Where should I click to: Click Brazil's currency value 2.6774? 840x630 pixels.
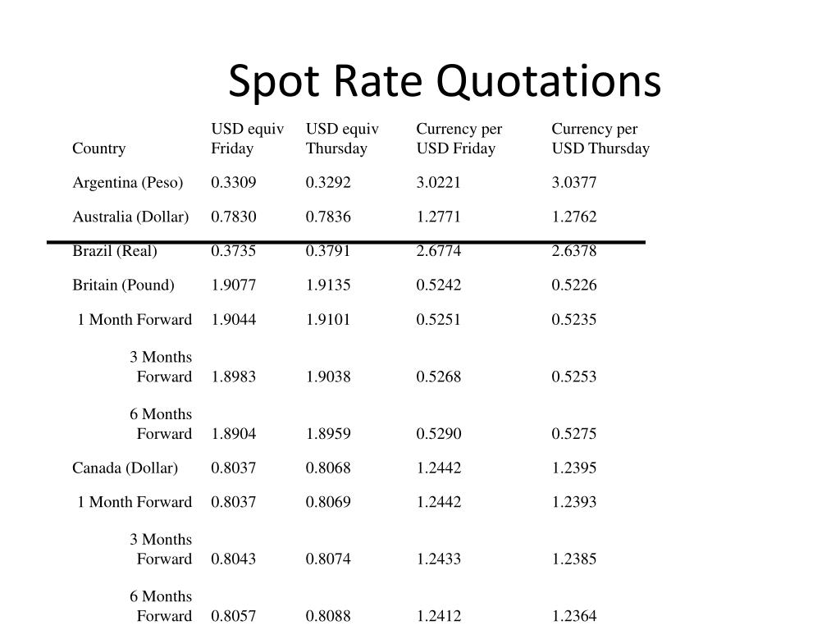(438, 251)
